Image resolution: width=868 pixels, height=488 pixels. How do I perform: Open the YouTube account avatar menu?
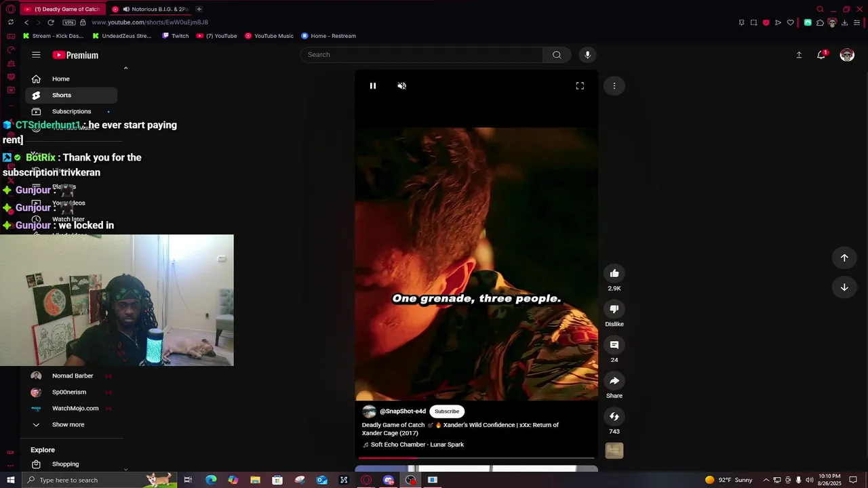847,55
